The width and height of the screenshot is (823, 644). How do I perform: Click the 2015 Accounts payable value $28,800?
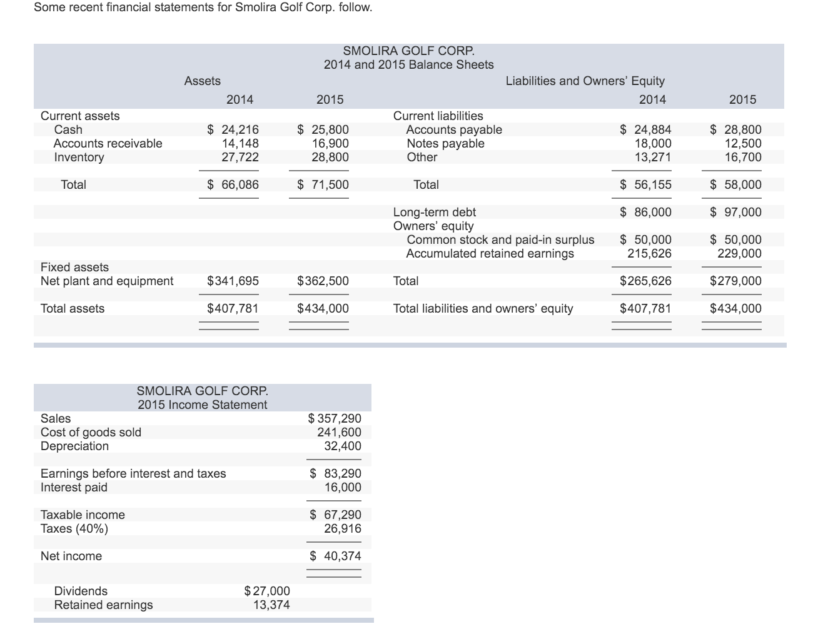point(736,129)
